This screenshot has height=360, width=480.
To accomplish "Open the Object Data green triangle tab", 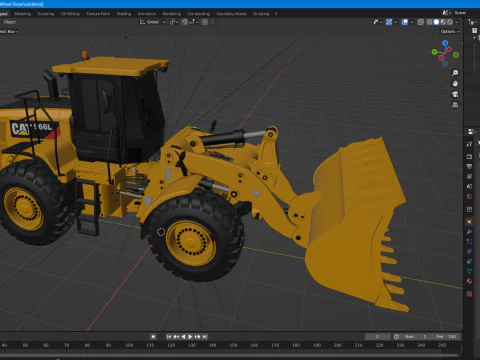I will click(x=469, y=271).
